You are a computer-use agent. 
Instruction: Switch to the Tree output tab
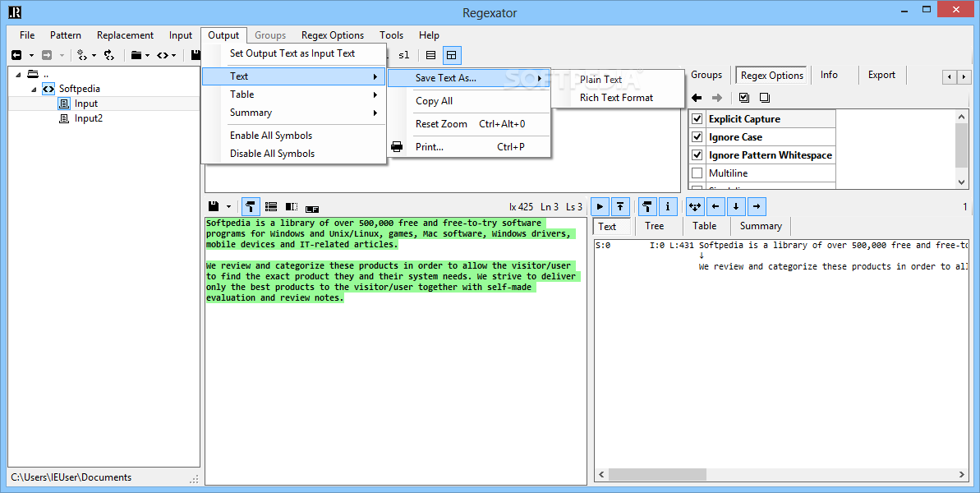coord(655,226)
